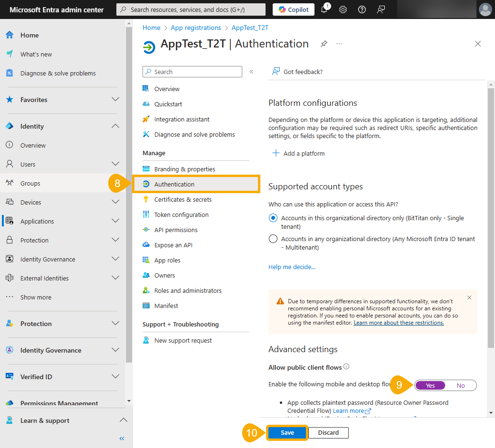Image resolution: width=495 pixels, height=448 pixels.
Task: Click Got feedback? command
Action: tap(297, 72)
